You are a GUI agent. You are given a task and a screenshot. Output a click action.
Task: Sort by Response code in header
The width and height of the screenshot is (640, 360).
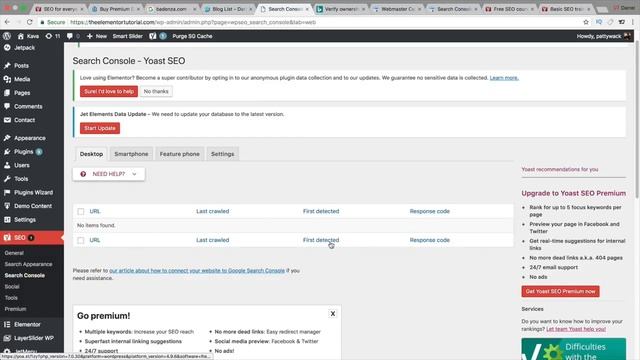click(x=429, y=211)
